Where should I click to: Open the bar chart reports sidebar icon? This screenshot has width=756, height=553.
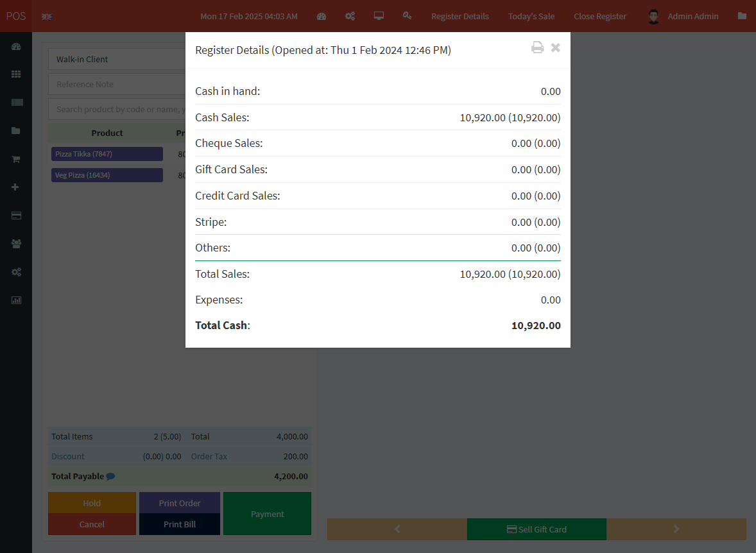(16, 300)
